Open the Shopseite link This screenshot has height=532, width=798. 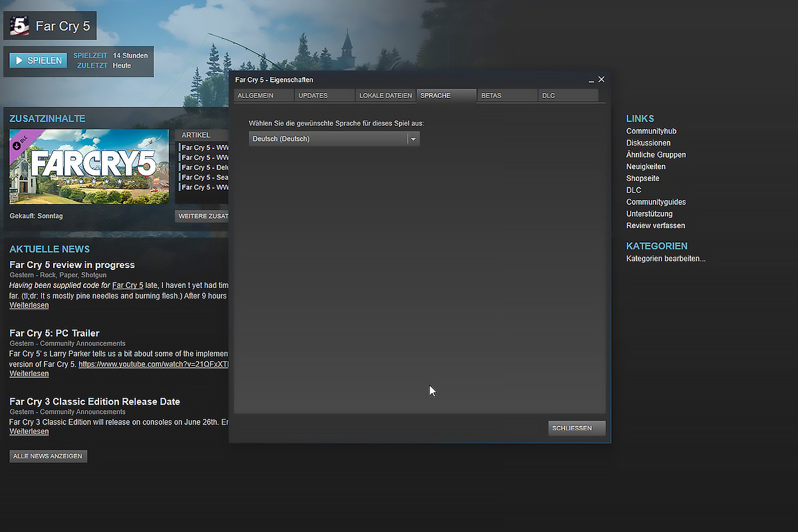pos(642,178)
